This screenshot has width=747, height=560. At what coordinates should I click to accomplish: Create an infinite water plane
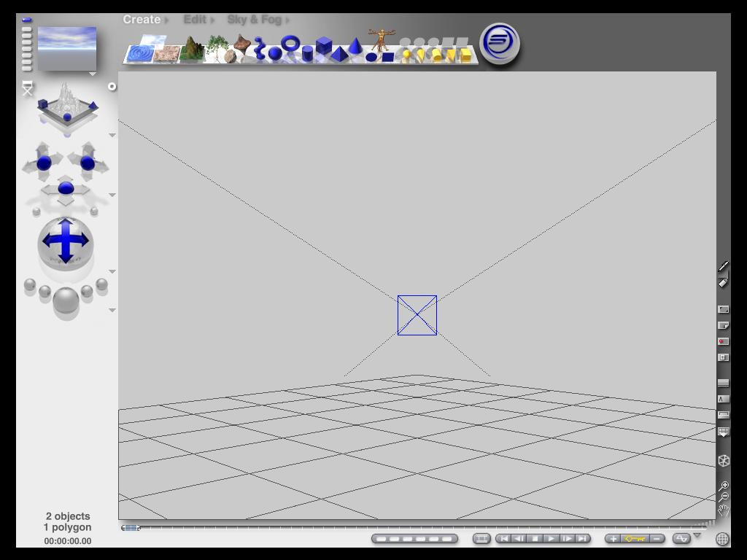coord(139,54)
